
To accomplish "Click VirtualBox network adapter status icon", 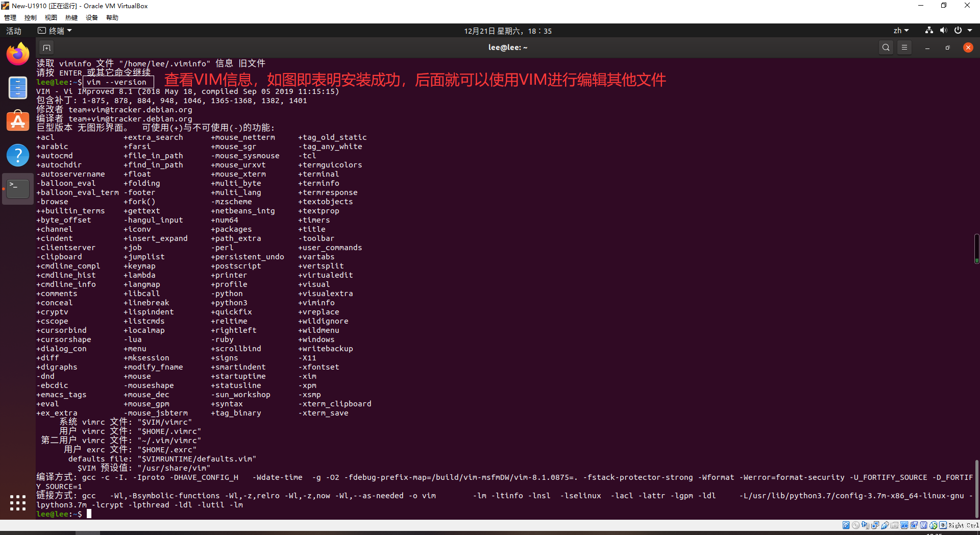I will (x=875, y=525).
